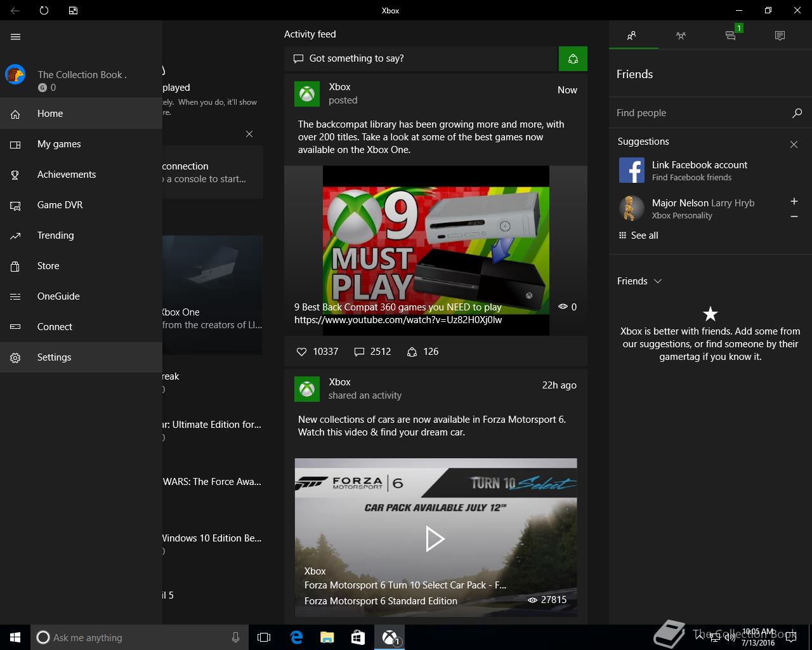The image size is (812, 650).
Task: Open Major Nelson's avatar
Action: coord(631,208)
